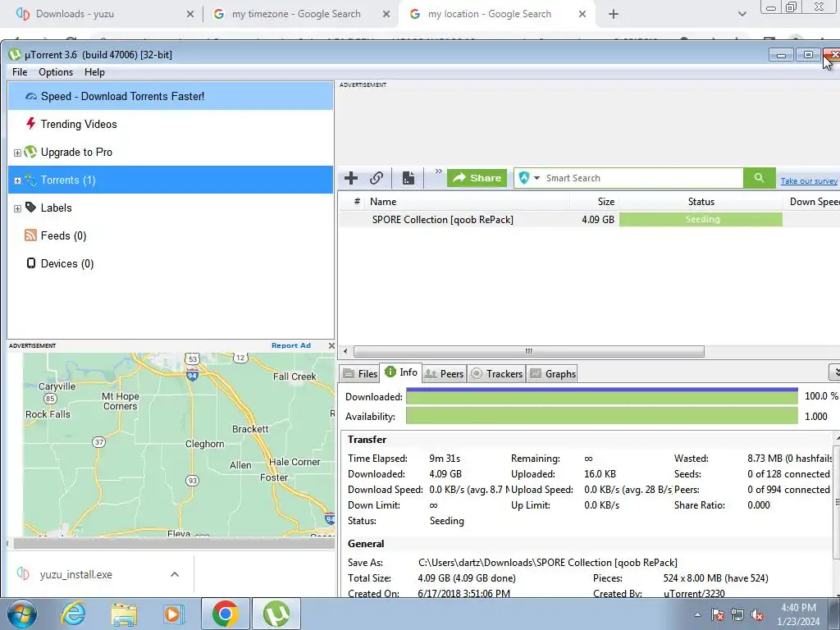The height and width of the screenshot is (630, 840).
Task: Click the Action Center flag icon
Action: (717, 614)
